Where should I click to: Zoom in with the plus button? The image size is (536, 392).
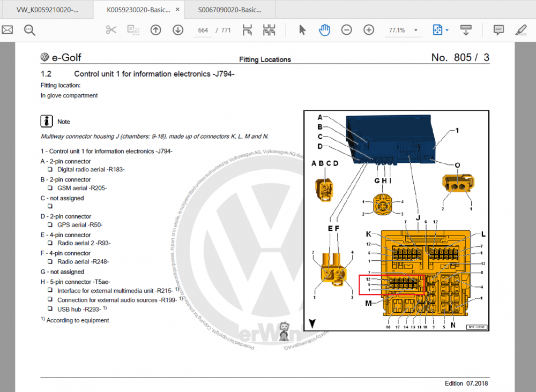click(369, 30)
